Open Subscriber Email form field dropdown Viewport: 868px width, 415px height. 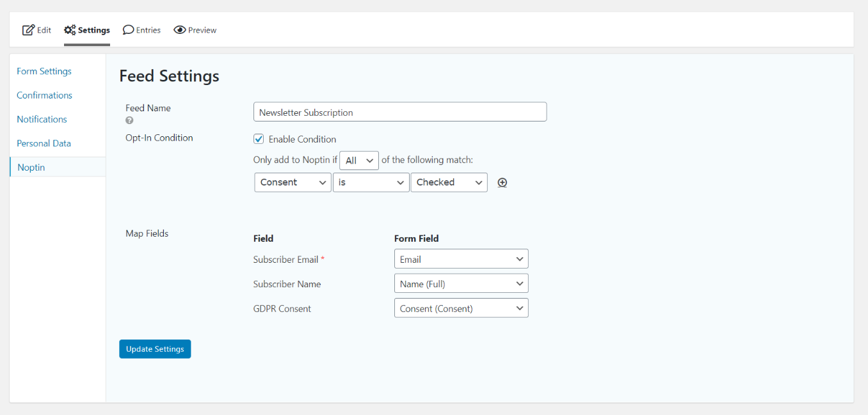(x=462, y=259)
